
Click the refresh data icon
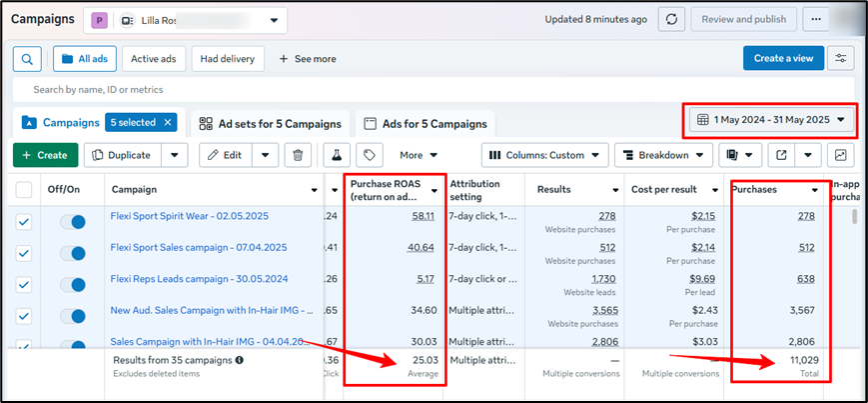[672, 20]
